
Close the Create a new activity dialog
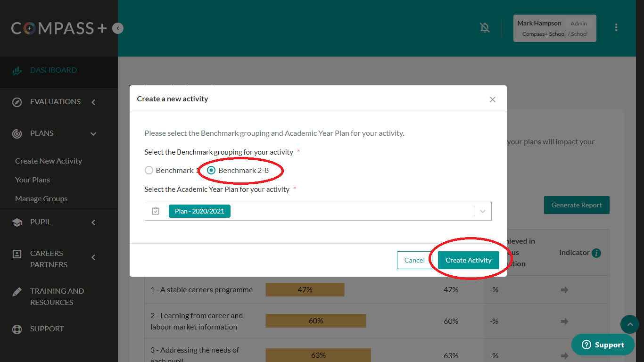point(492,99)
